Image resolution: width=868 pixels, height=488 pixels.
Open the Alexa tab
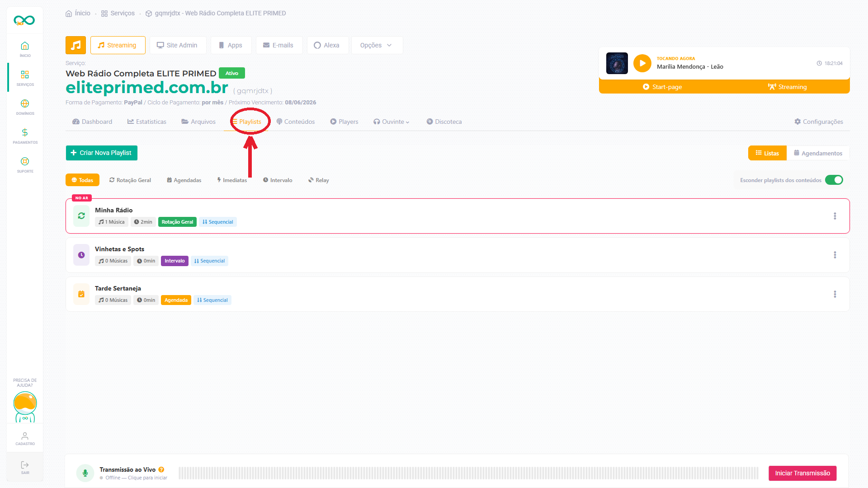point(327,45)
